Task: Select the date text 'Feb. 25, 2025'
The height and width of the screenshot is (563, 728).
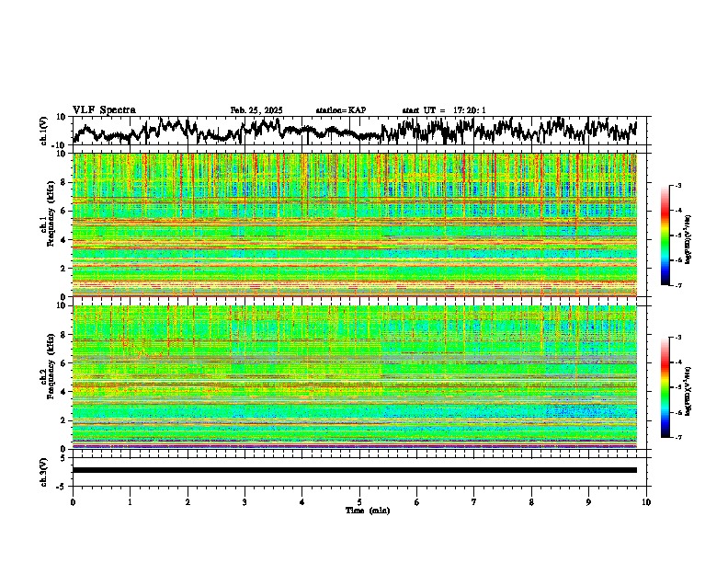Action: pos(256,110)
